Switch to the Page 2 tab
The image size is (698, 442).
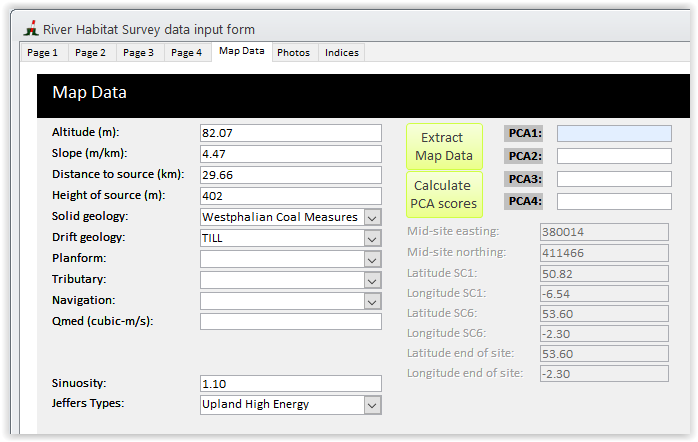pos(91,53)
